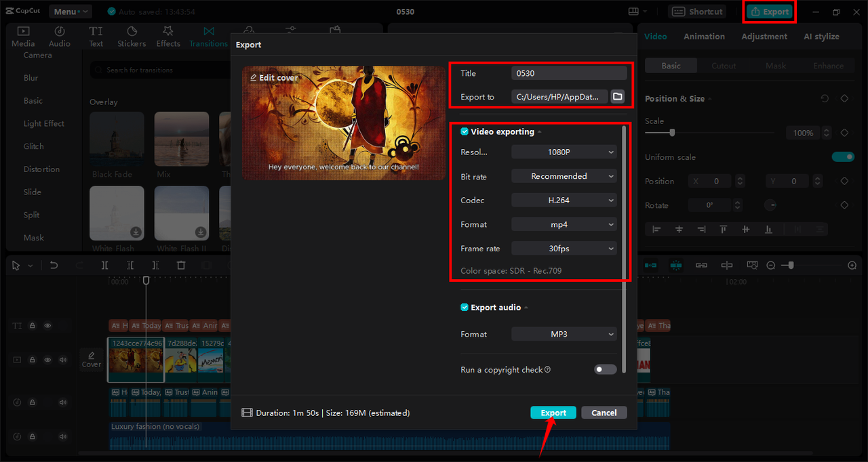
Task: Click Cancel in the Export dialog
Action: (x=604, y=413)
